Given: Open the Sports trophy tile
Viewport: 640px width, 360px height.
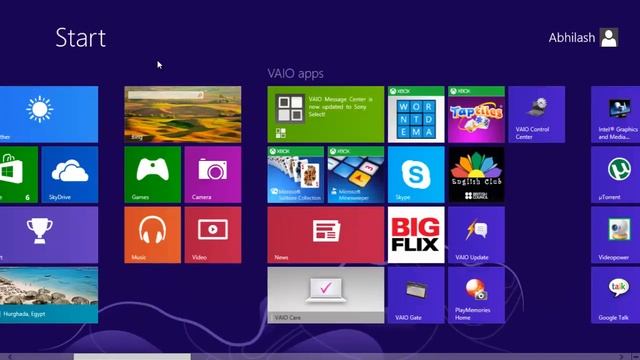Looking at the screenshot, I should coord(49,235).
